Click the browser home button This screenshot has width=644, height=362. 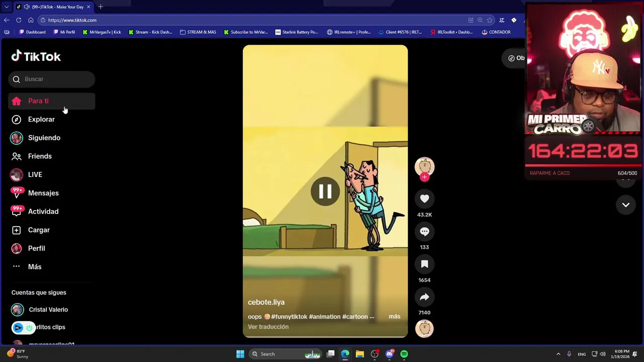tap(31, 20)
